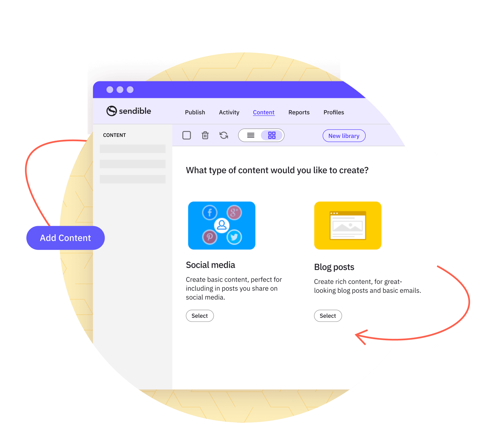Click the user profile icon in thumbnail

(222, 225)
